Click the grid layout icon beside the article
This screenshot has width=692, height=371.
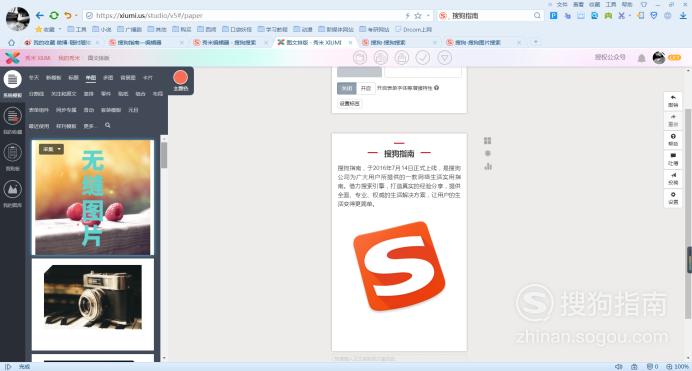(488, 140)
